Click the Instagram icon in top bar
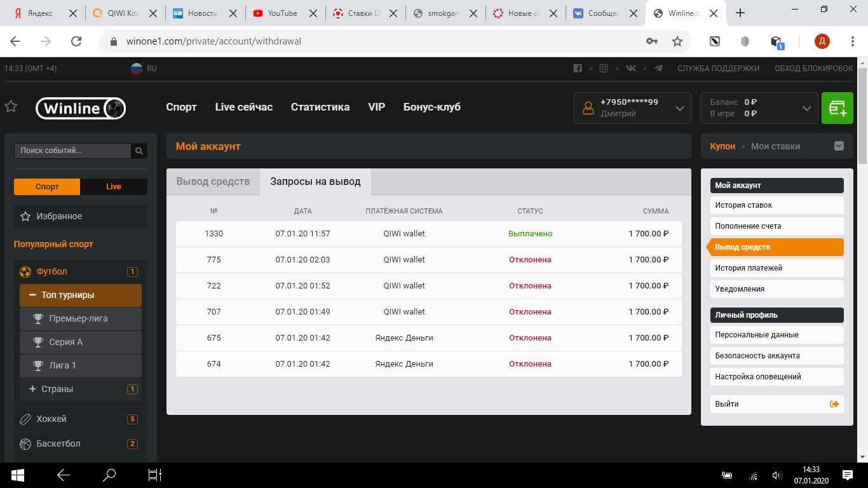868x488 pixels. click(604, 69)
